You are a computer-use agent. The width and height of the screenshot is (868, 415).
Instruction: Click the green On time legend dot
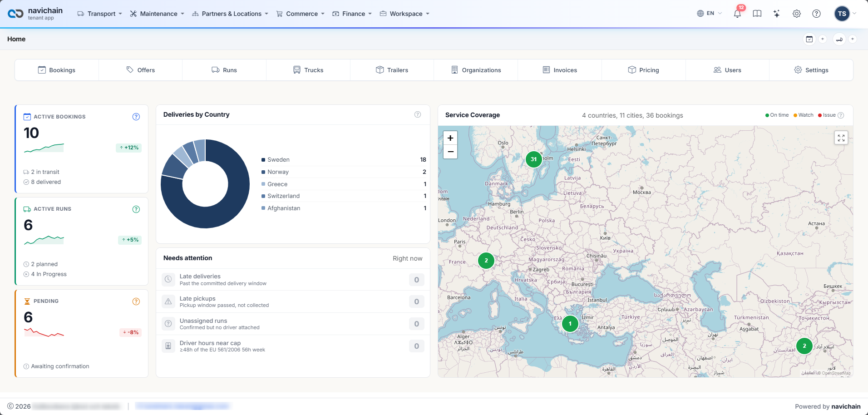767,115
